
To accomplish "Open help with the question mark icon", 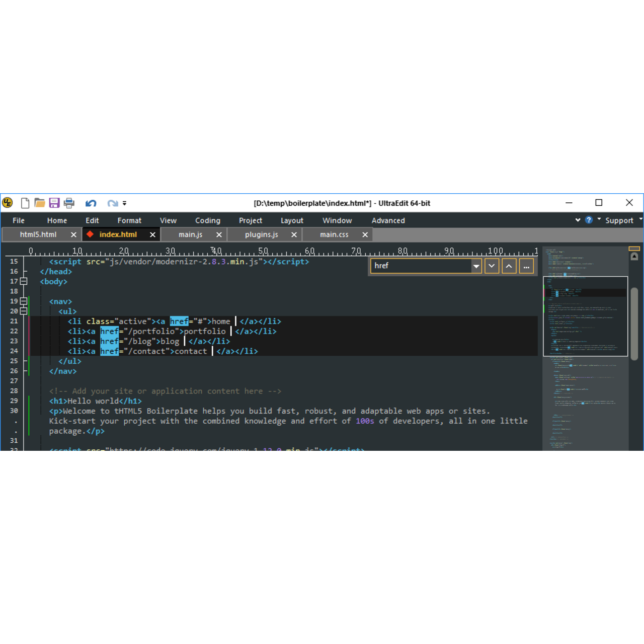I will pos(589,220).
